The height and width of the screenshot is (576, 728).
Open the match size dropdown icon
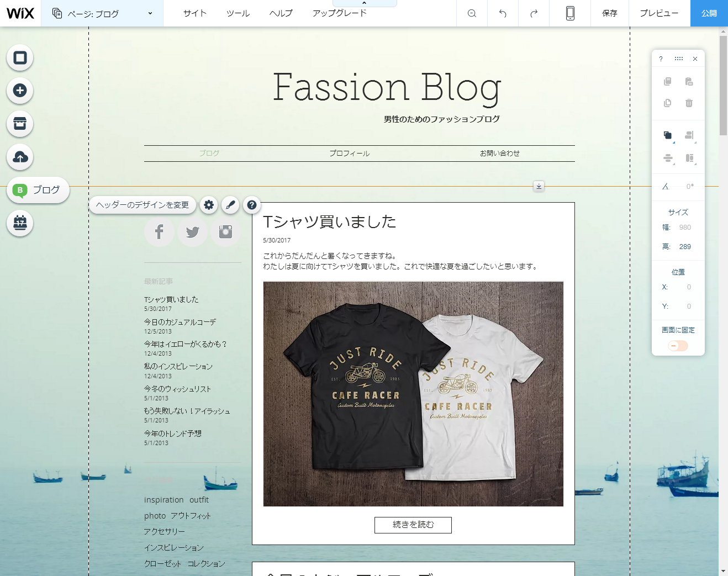click(689, 158)
